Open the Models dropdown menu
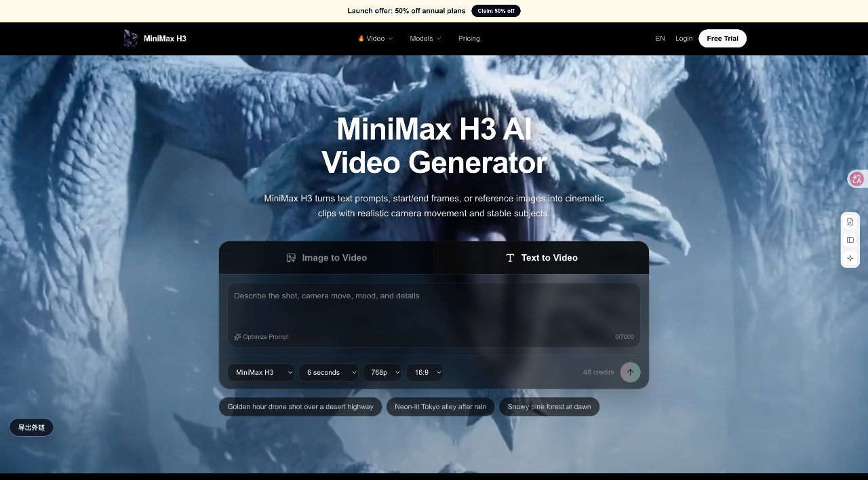This screenshot has width=868, height=480. click(425, 39)
